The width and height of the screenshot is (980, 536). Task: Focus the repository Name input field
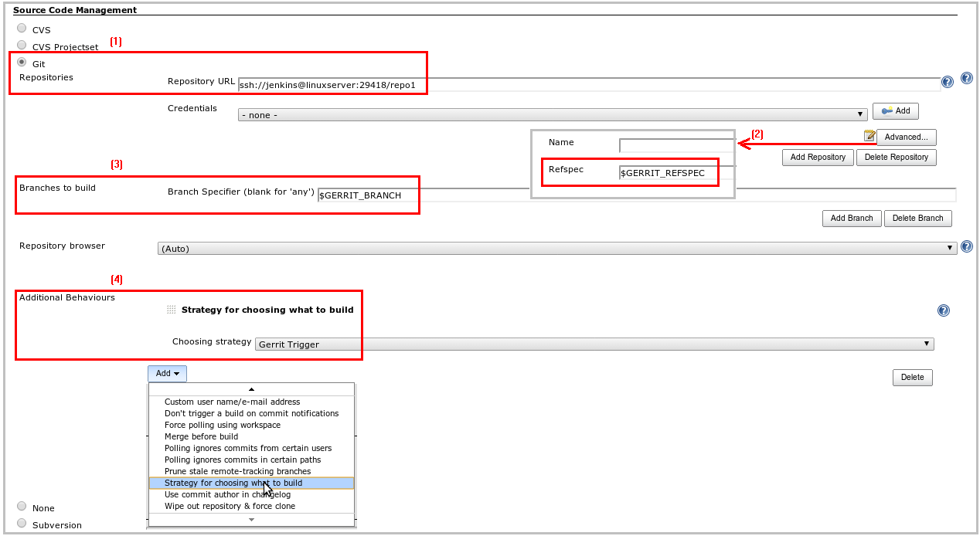[x=676, y=145]
